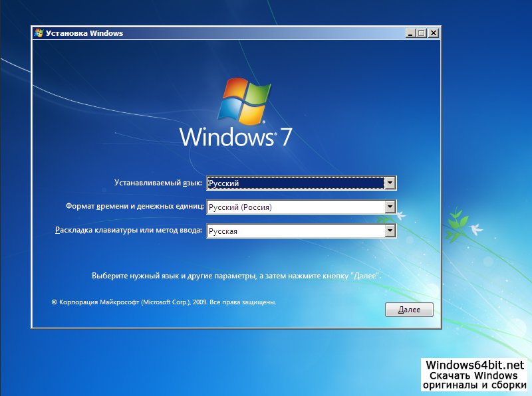Click the Устанавливаемый язык label
Screen dimensions: 532x396
click(x=158, y=183)
